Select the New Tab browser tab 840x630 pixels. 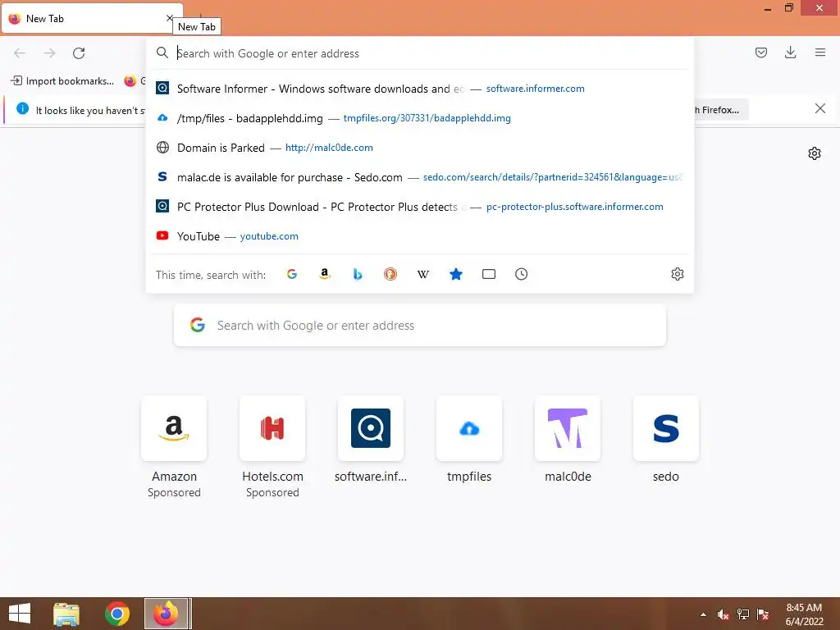point(92,19)
